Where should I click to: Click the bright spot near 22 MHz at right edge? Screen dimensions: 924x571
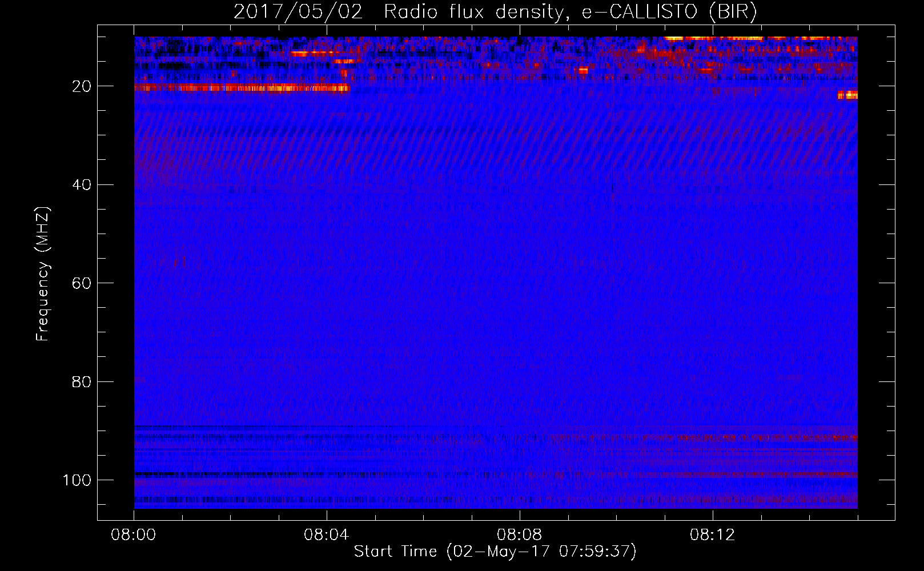click(848, 95)
